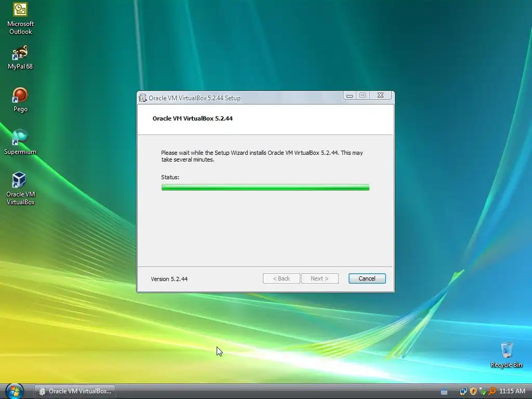This screenshot has width=532, height=399.
Task: Click the Please wait while Setup Wizard installs text
Action: click(262, 156)
